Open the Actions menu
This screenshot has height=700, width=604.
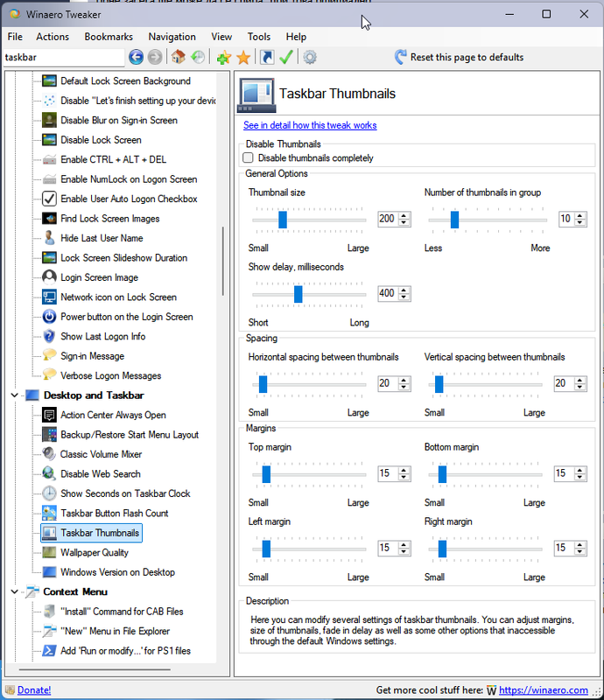click(53, 37)
